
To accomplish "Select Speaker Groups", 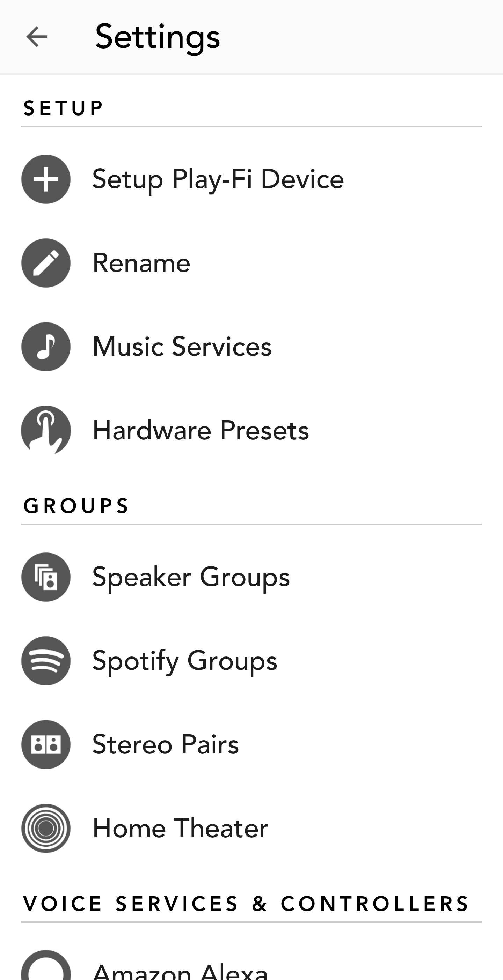I will click(x=191, y=577).
